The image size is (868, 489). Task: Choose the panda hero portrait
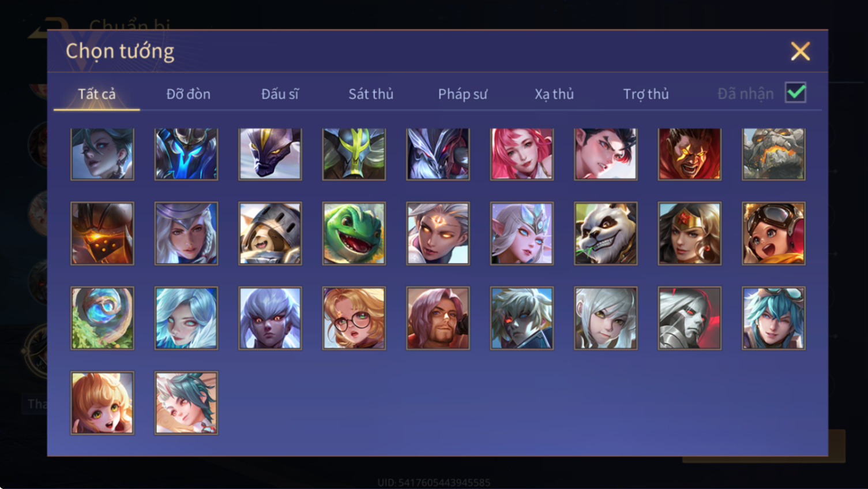click(x=606, y=233)
